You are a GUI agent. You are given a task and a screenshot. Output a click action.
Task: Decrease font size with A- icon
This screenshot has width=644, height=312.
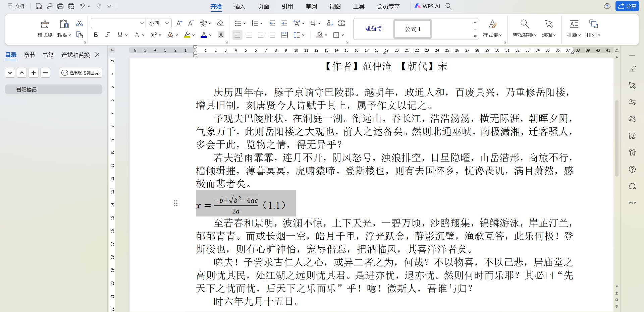tap(191, 23)
